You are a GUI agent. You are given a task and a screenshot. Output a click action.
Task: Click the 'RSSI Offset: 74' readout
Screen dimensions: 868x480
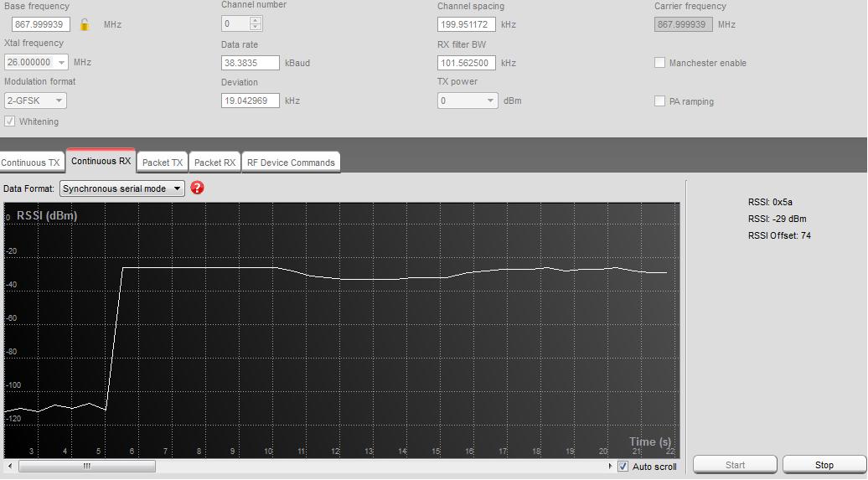coord(779,235)
